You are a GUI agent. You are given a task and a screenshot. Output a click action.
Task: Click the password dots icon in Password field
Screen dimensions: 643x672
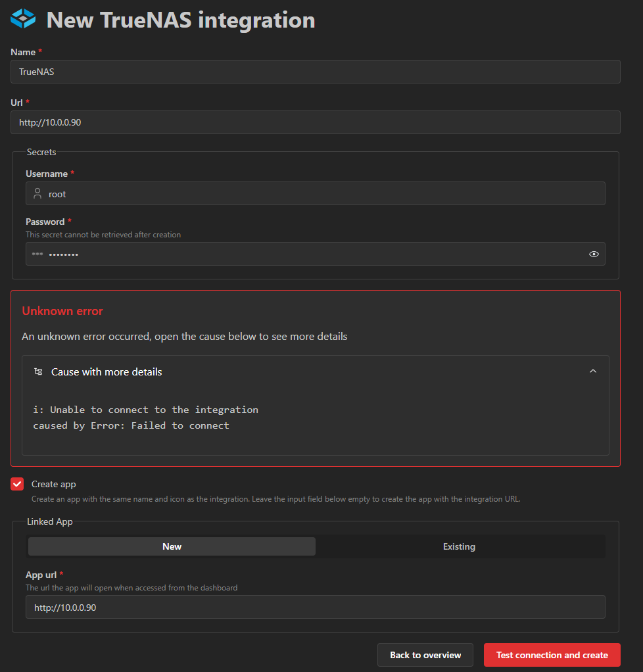tap(37, 254)
